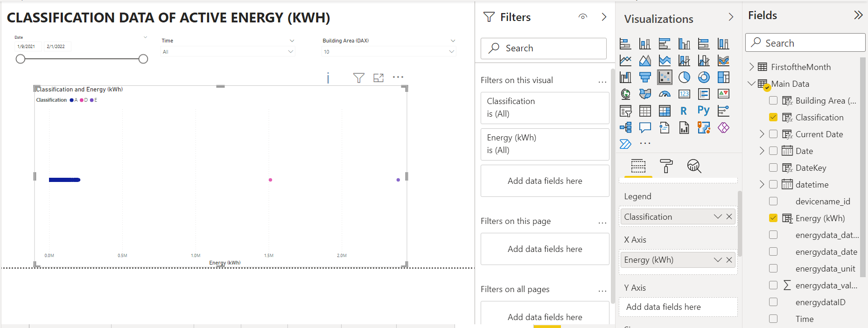The height and width of the screenshot is (328, 868).
Task: Collapse the Visualizations pane
Action: pos(731,17)
